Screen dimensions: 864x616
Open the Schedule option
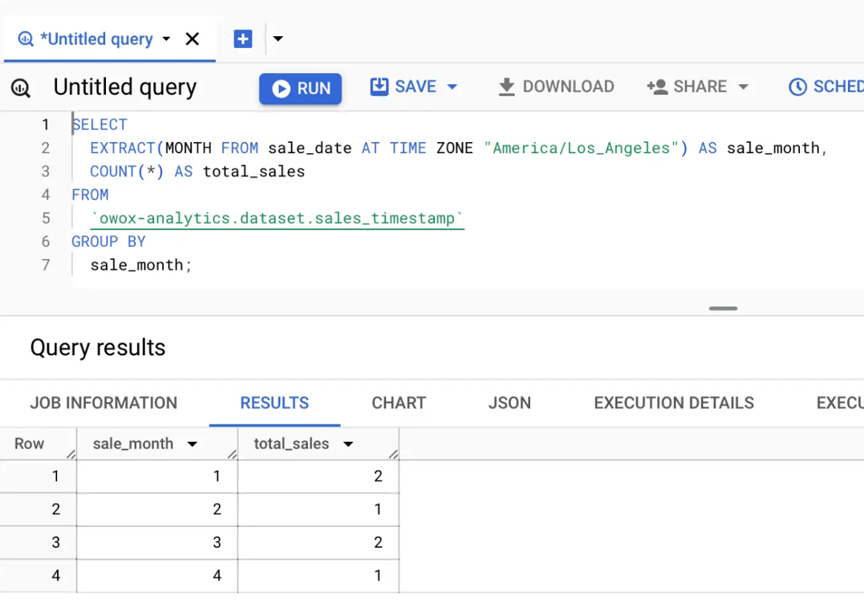[x=826, y=87]
